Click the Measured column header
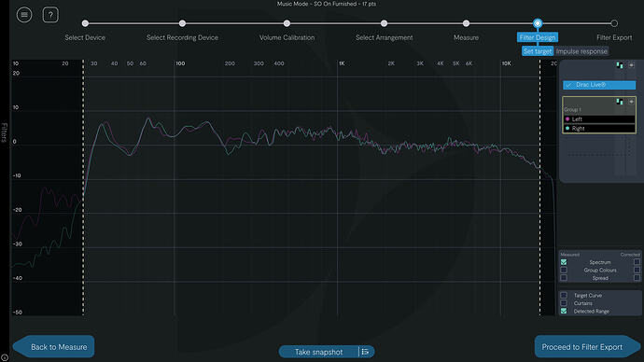Image resolution: width=644 pixels, height=362 pixels. [x=569, y=255]
